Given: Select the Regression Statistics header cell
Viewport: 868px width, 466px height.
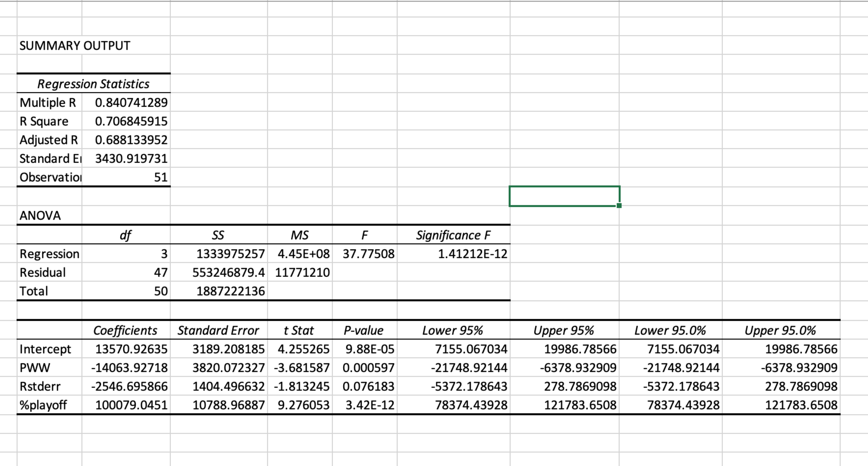Looking at the screenshot, I should click(93, 83).
